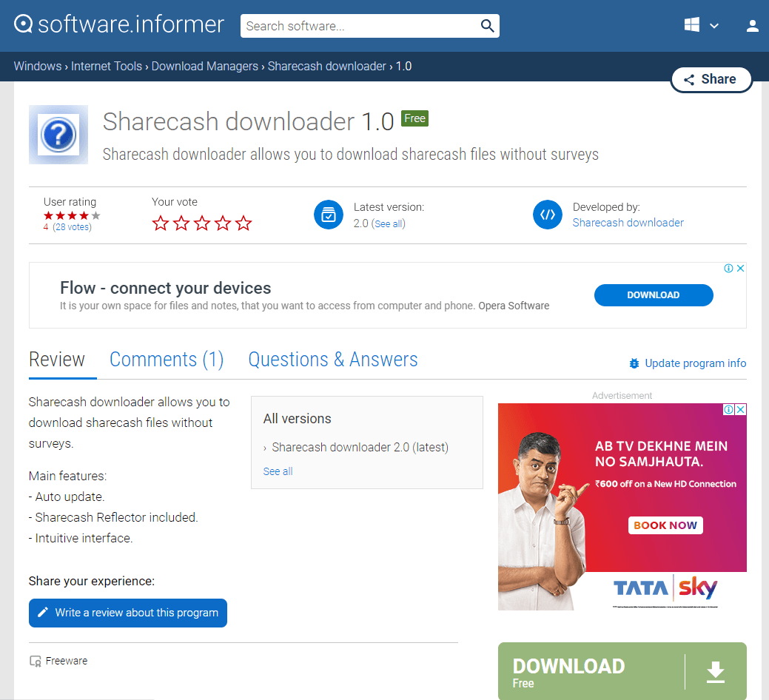The width and height of the screenshot is (769, 700).
Task: Rate with the fourth vote star
Action: click(223, 223)
